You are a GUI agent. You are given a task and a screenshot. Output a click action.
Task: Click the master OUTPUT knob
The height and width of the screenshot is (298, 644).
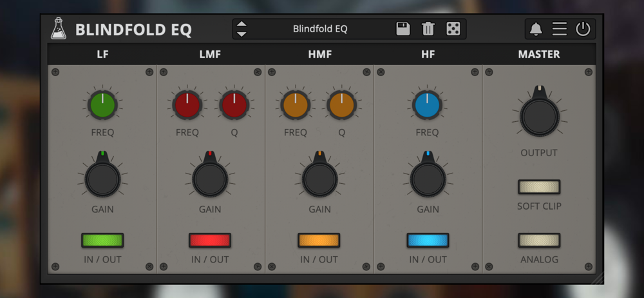pos(540,115)
